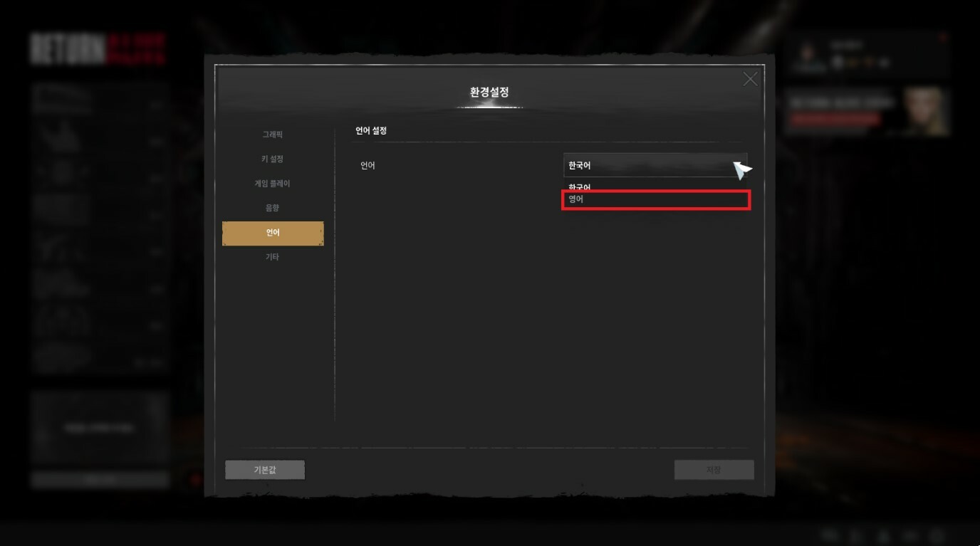Switch to the 키 설정 tab
The image size is (980, 546).
(x=272, y=159)
